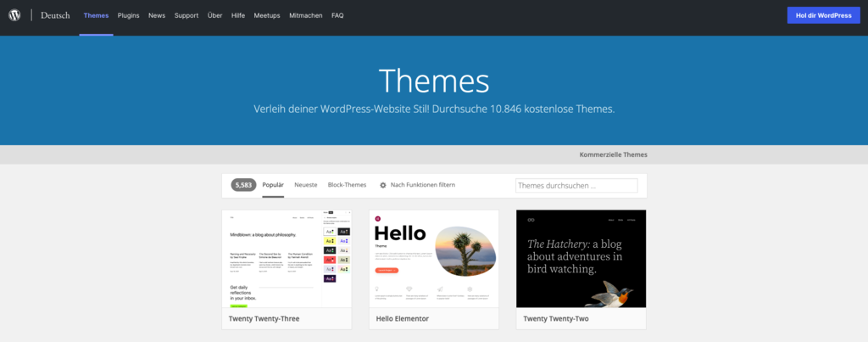The height and width of the screenshot is (342, 868).
Task: Open the Hello Elementor theme thumbnail
Action: pyautogui.click(x=434, y=258)
